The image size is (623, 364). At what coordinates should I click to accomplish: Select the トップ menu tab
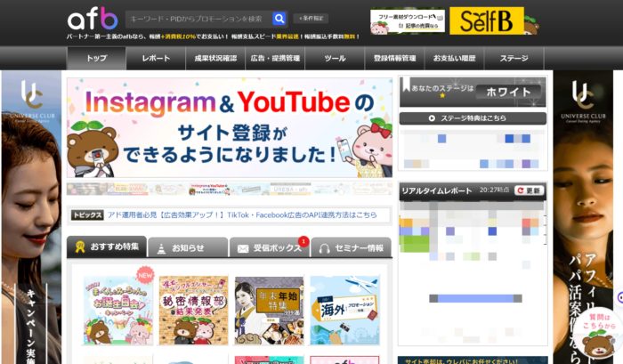pos(96,58)
